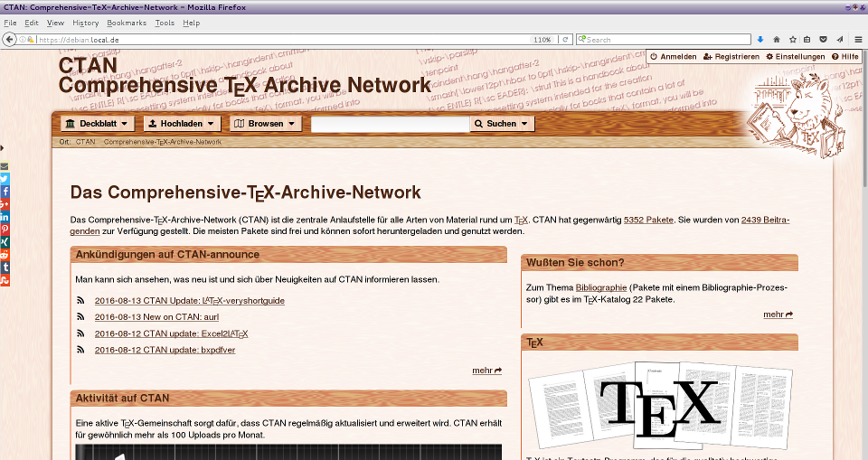Click the Firefox Search box
Viewport: 868px width, 460px height.
[x=664, y=39]
